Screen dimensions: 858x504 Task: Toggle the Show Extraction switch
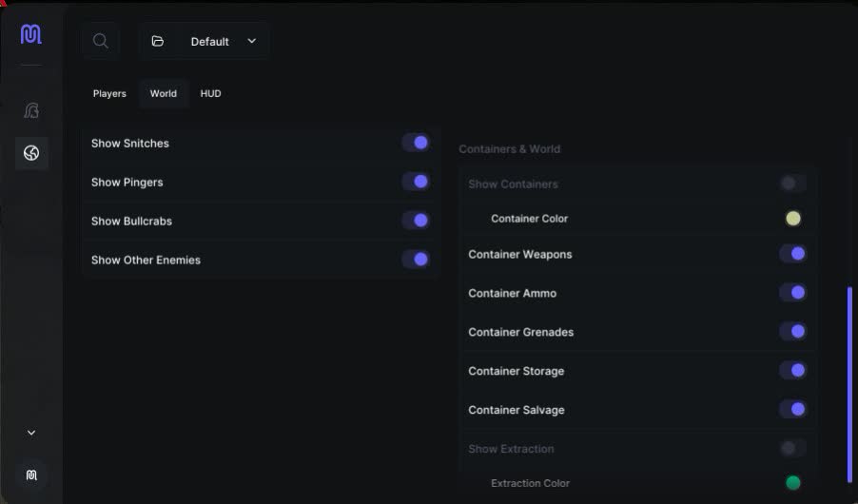point(793,449)
